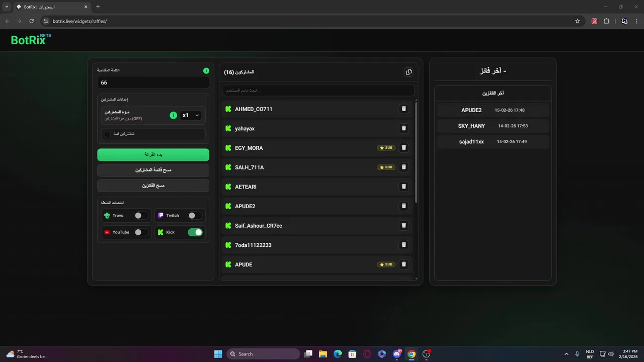
Task: Click participant name AETEARI
Action: [x=246, y=187]
